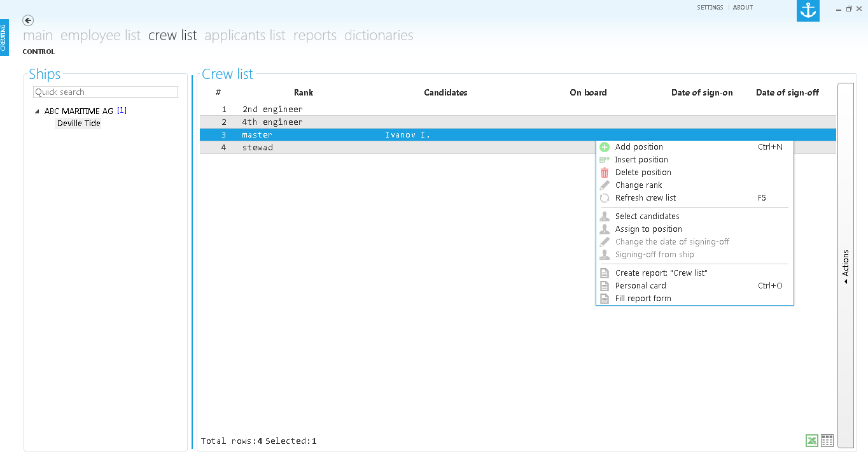868x454 pixels.
Task: Click the On board column header
Action: 588,93
